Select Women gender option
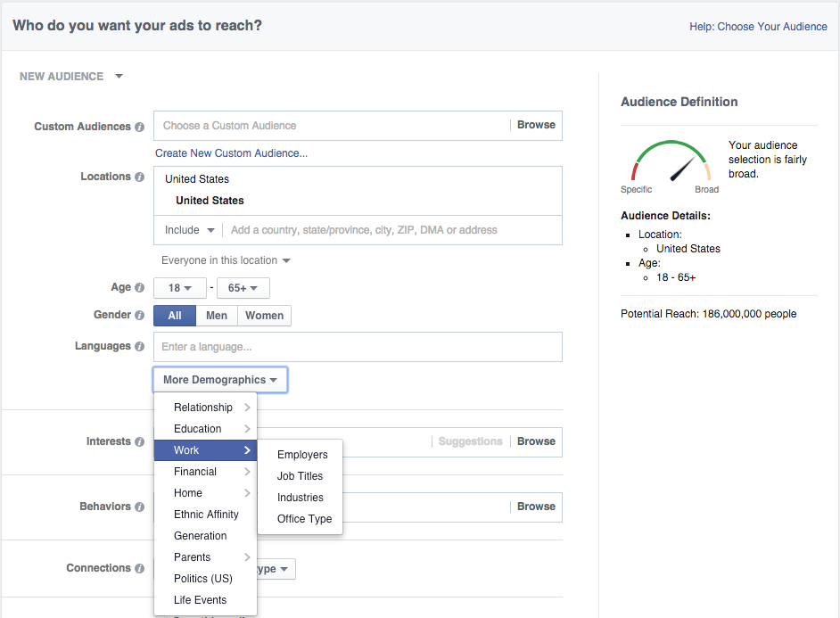The width and height of the screenshot is (840, 618). tap(264, 316)
